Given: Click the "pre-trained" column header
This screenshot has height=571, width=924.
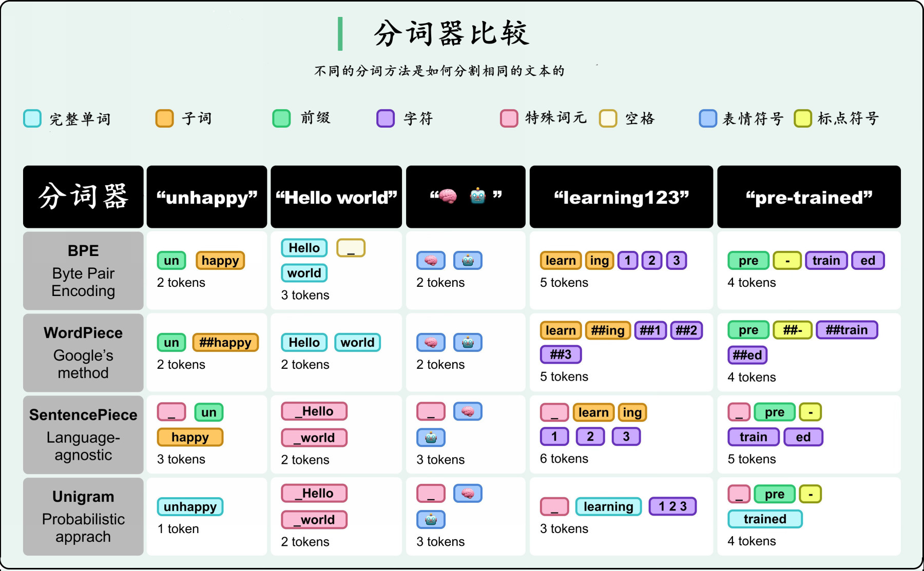Looking at the screenshot, I should click(x=808, y=197).
